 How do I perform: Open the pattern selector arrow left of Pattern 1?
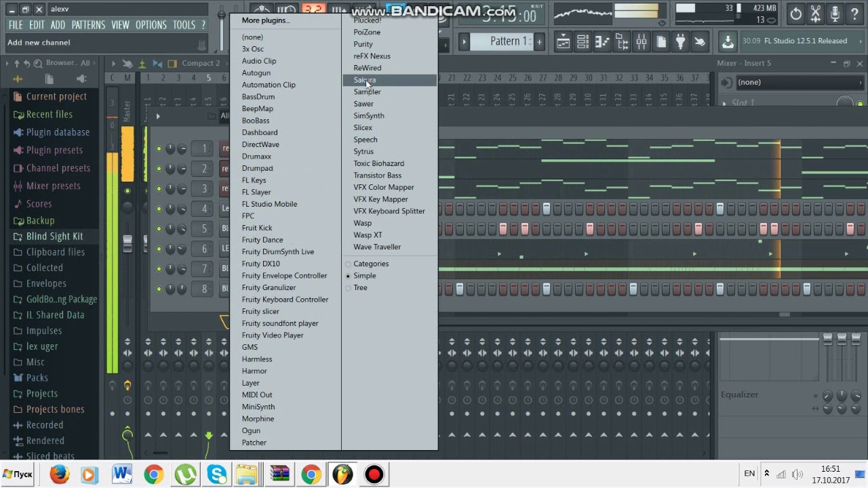pos(465,42)
